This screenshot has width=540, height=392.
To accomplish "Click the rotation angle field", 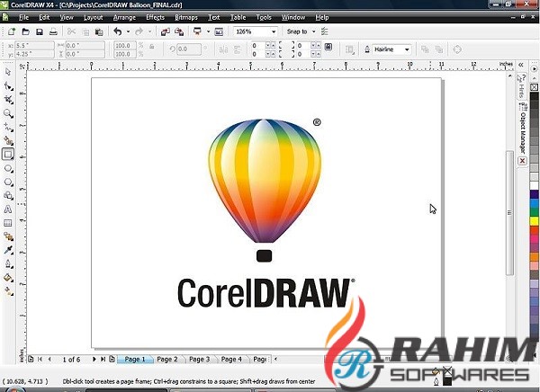I will [x=188, y=49].
